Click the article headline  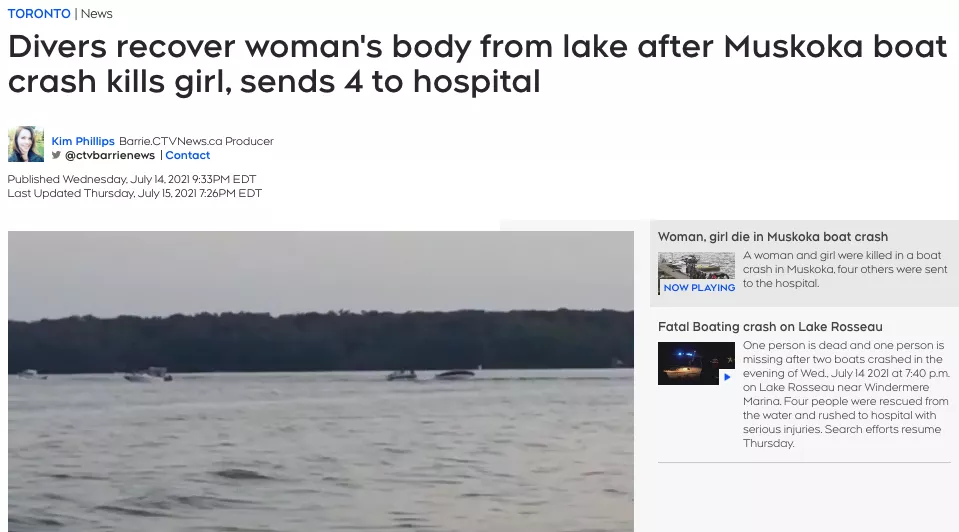click(x=477, y=64)
